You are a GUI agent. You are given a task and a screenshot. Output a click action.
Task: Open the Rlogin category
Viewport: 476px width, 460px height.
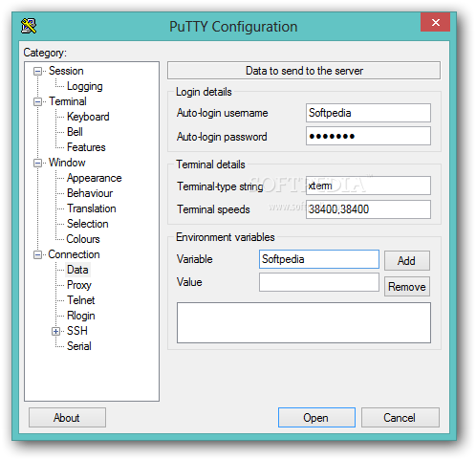81,316
